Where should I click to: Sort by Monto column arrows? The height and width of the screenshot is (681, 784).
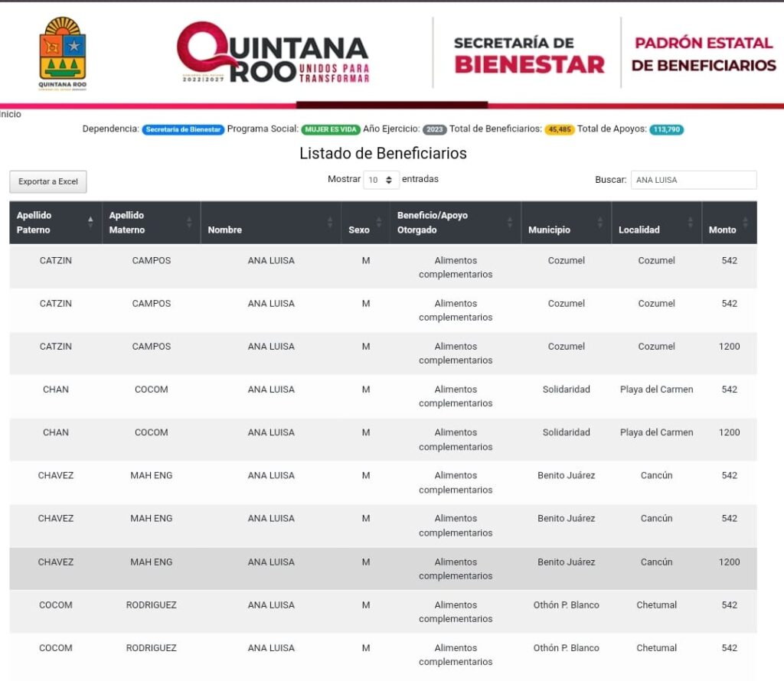745,223
